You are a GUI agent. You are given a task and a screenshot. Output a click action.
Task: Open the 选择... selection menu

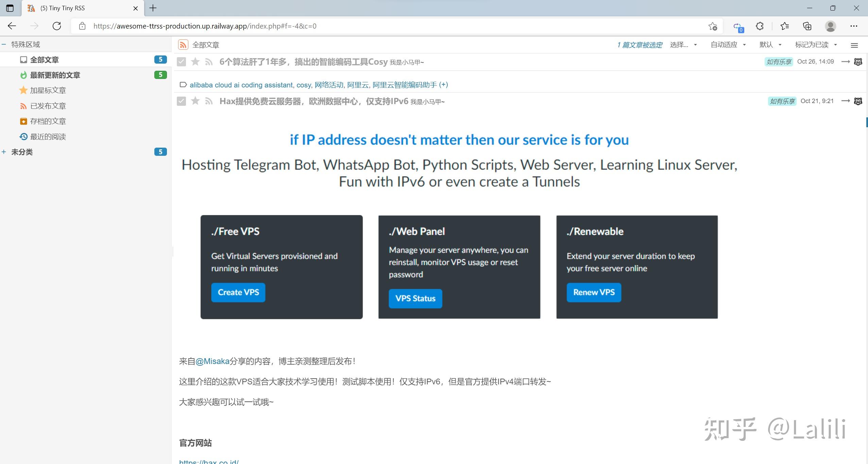(679, 45)
